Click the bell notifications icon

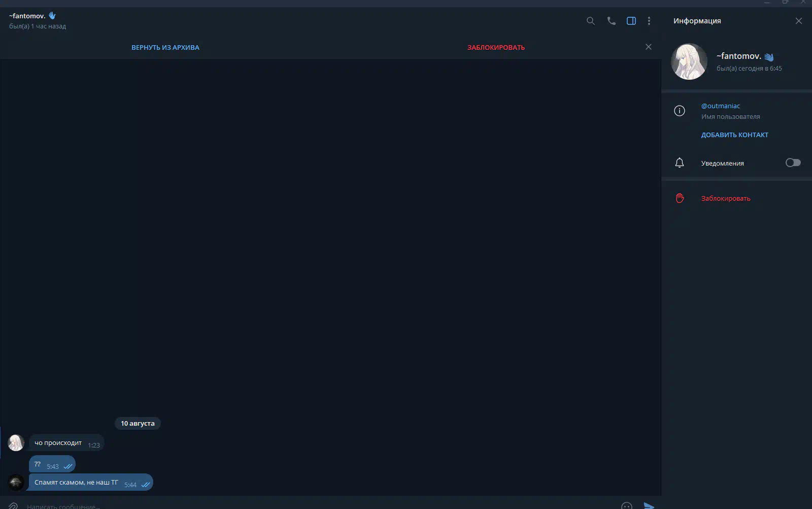(680, 163)
